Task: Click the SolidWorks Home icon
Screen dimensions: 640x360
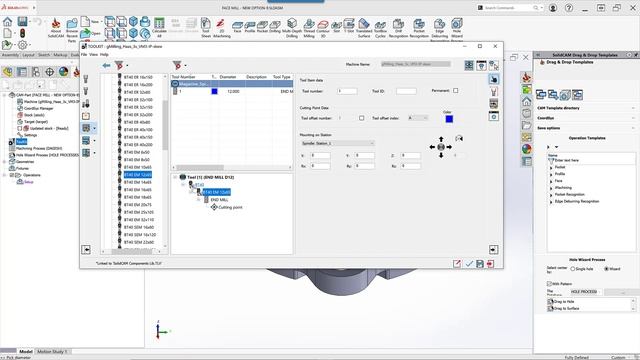Action: [x=7, y=22]
